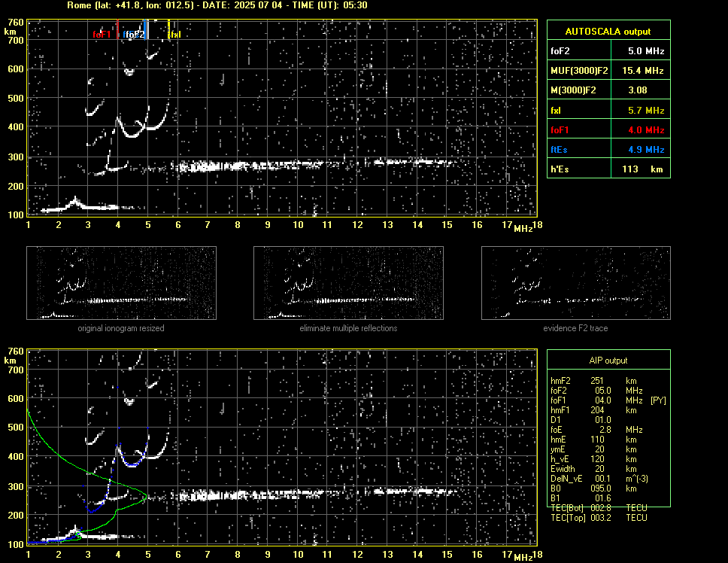Screen dimensions: 728x563
Task: Click the [PY] tag beside foF1 in AIP output
Action: 658,400
